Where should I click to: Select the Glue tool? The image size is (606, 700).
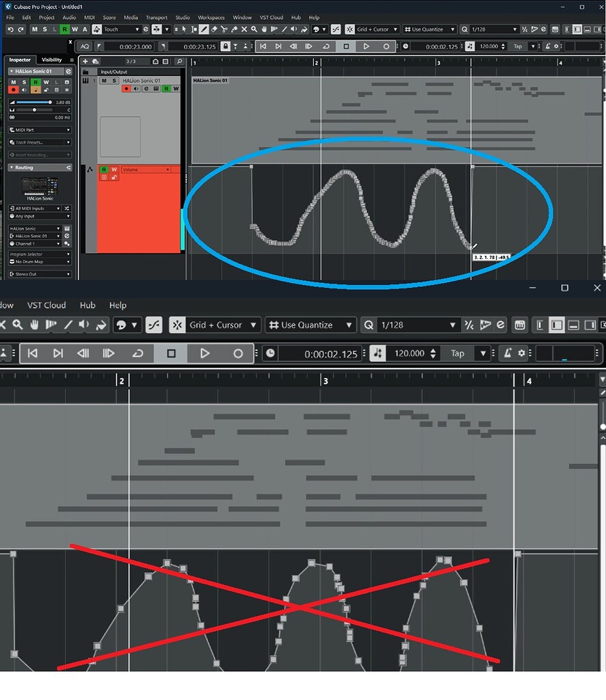[235, 29]
